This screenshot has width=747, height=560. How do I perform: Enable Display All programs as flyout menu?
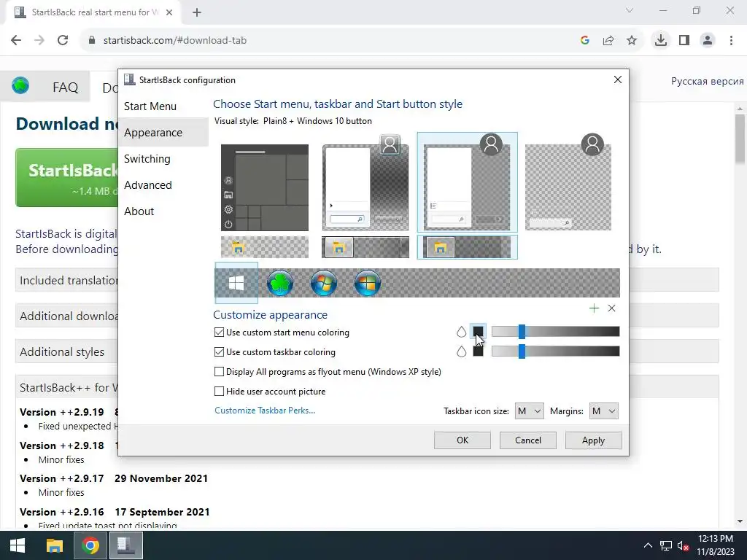219,371
